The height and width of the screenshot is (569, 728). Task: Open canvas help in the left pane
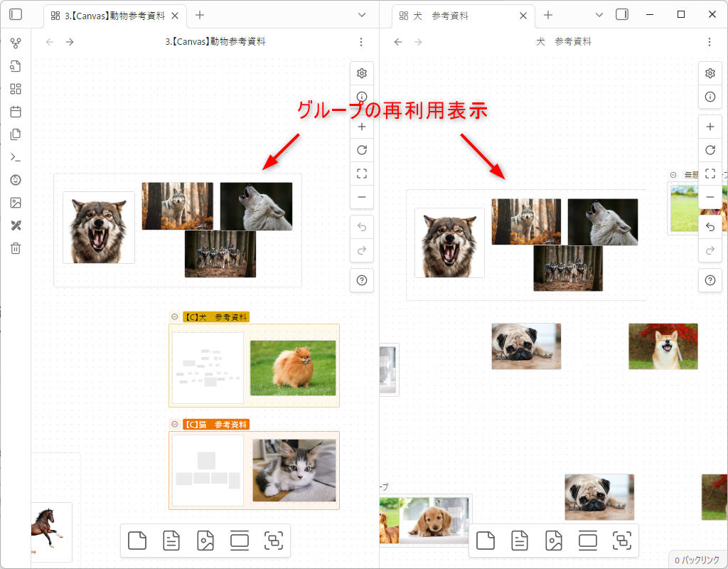coord(362,281)
